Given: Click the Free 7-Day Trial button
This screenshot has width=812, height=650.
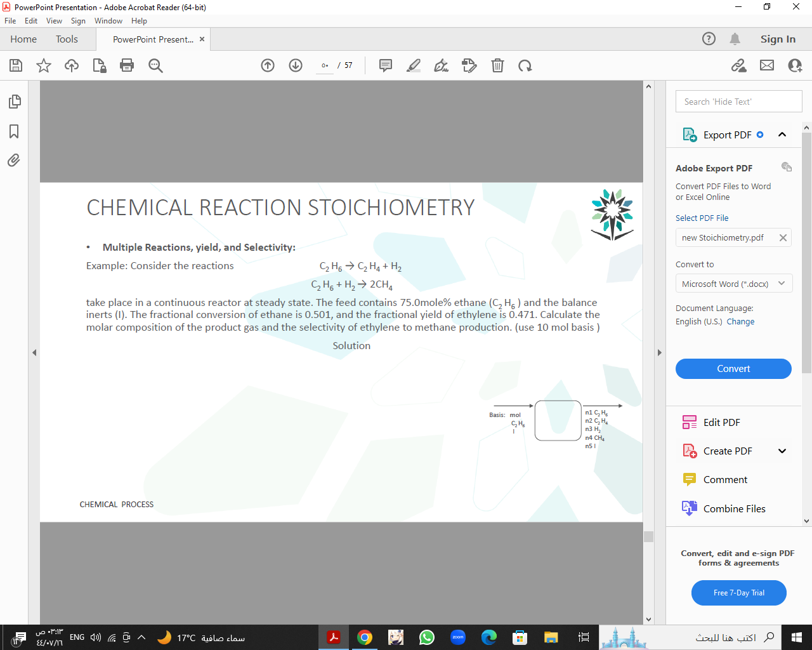Looking at the screenshot, I should (x=738, y=592).
